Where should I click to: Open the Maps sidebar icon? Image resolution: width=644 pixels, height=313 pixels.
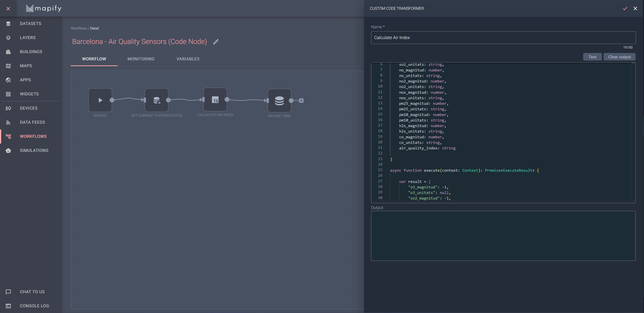(x=8, y=66)
